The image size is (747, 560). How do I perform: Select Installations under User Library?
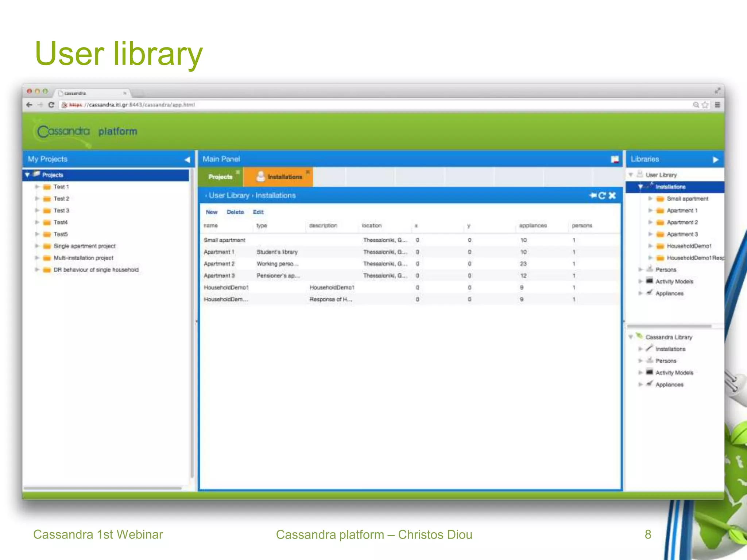point(670,187)
